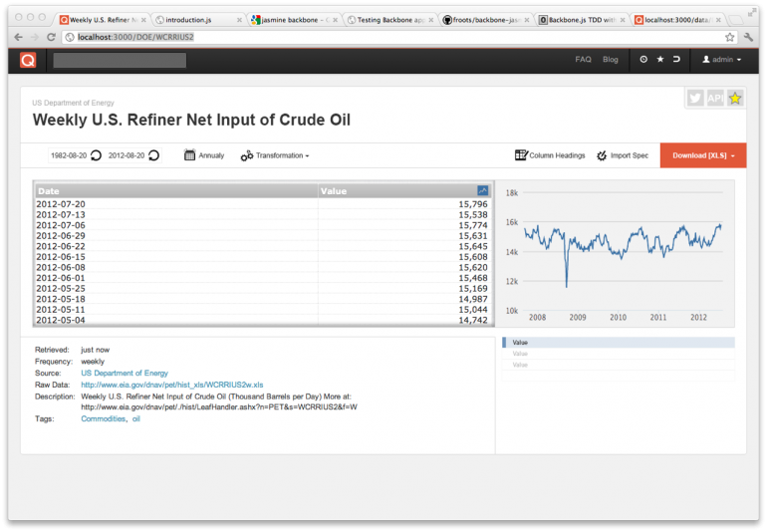Open the WCRRIUS2w.xls raw data link
767x532 pixels.
click(x=172, y=385)
